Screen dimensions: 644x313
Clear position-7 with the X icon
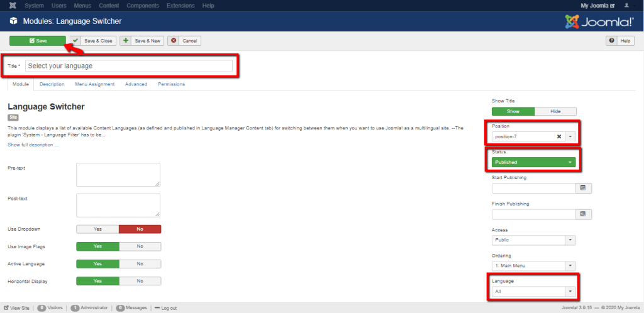(x=558, y=136)
